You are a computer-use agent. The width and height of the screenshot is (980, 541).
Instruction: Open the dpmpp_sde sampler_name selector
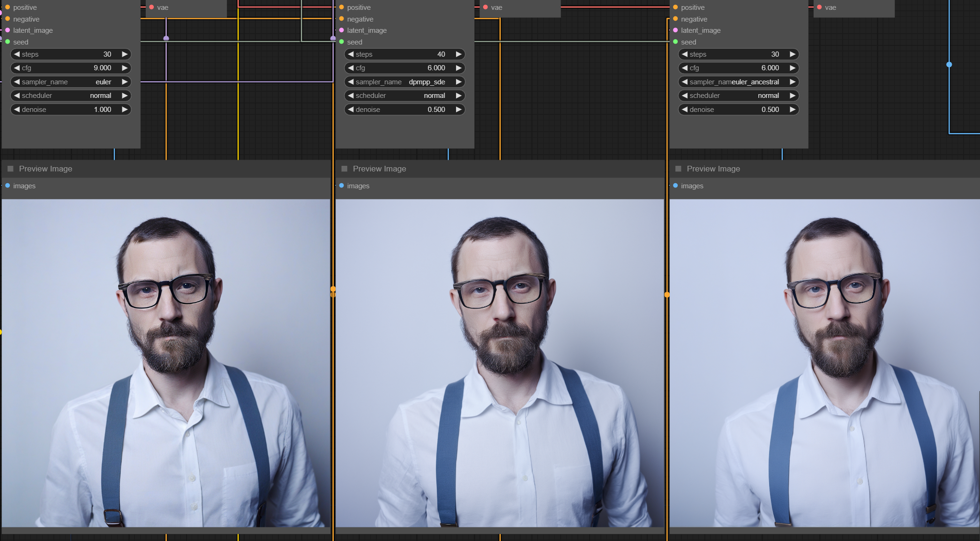point(427,82)
